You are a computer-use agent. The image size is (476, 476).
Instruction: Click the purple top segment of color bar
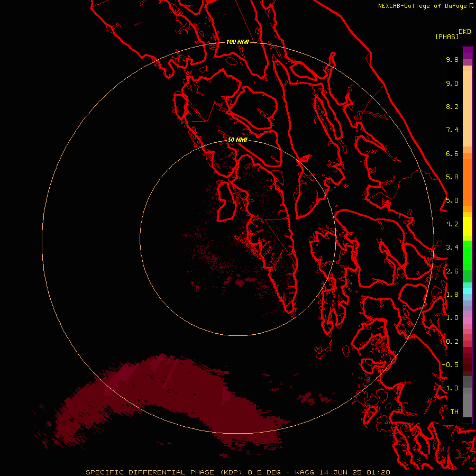tap(467, 53)
